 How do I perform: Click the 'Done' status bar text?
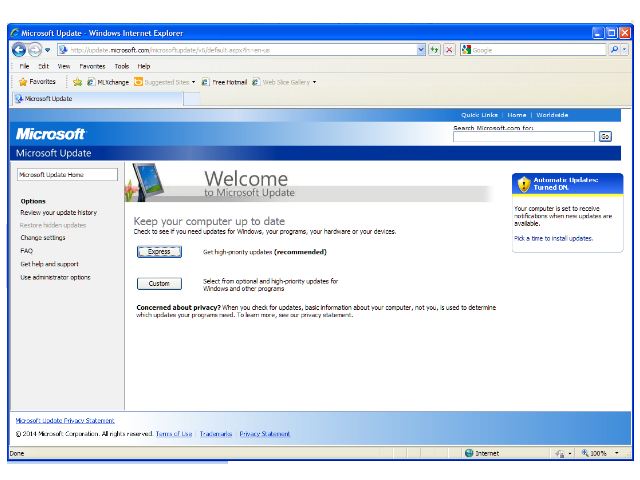pos(17,453)
